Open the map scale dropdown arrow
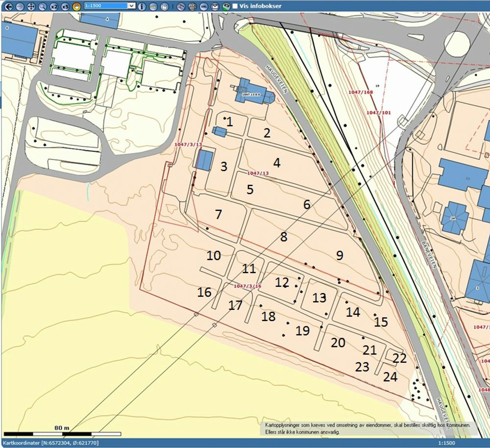490x448 pixels. coord(131,6)
